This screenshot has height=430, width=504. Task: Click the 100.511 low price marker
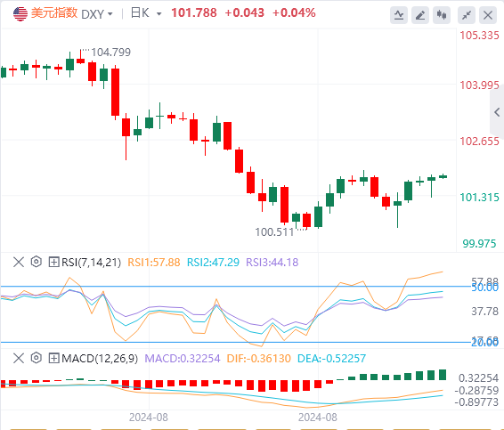[x=274, y=232]
